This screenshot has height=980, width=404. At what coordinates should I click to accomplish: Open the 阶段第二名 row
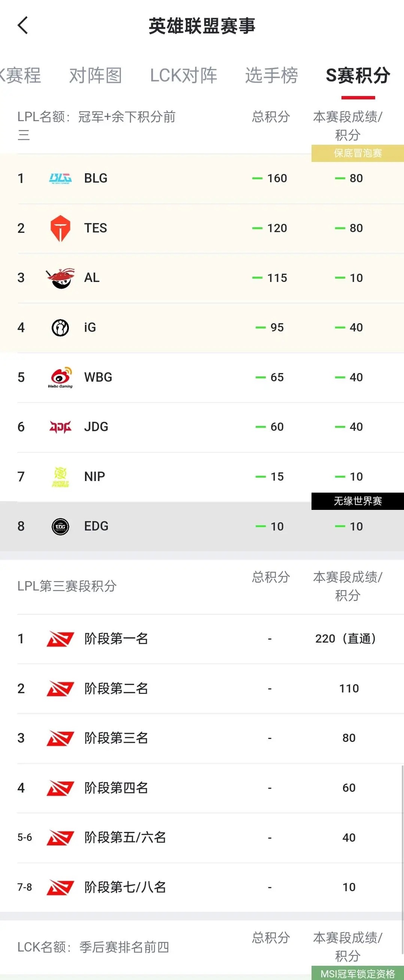pos(202,689)
